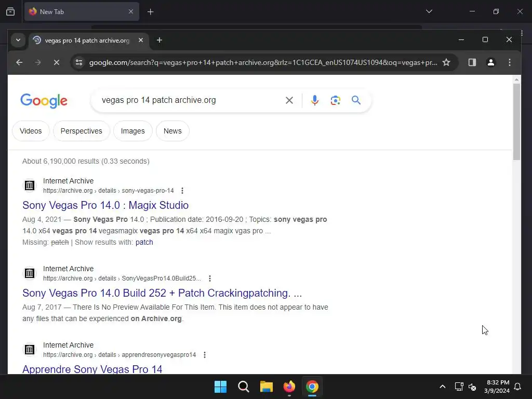Open Apprendre Sony Vegas Pro 14 result
The width and height of the screenshot is (532, 399).
click(x=92, y=369)
